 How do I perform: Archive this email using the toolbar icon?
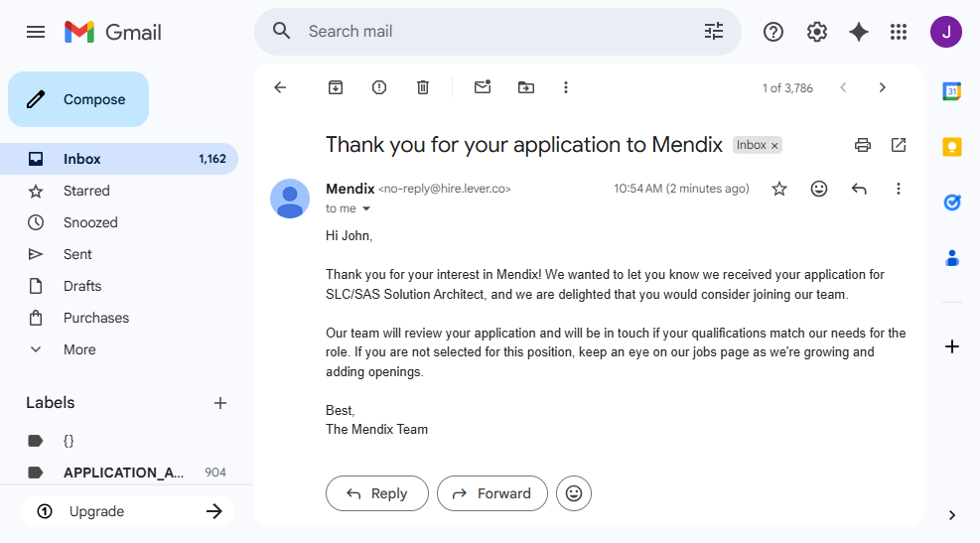336,87
